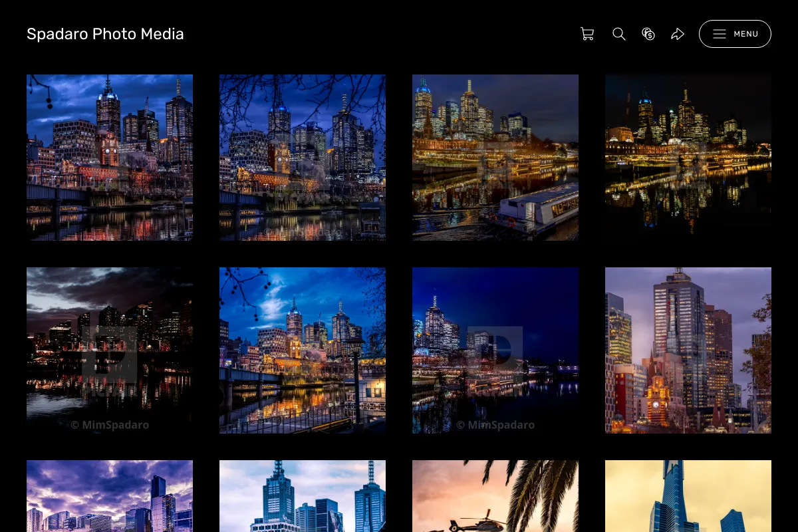
Task: Open the shopping cart icon
Action: point(587,34)
